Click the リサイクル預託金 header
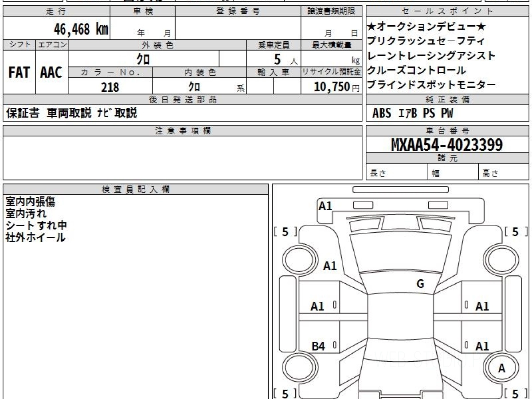 (x=331, y=72)
